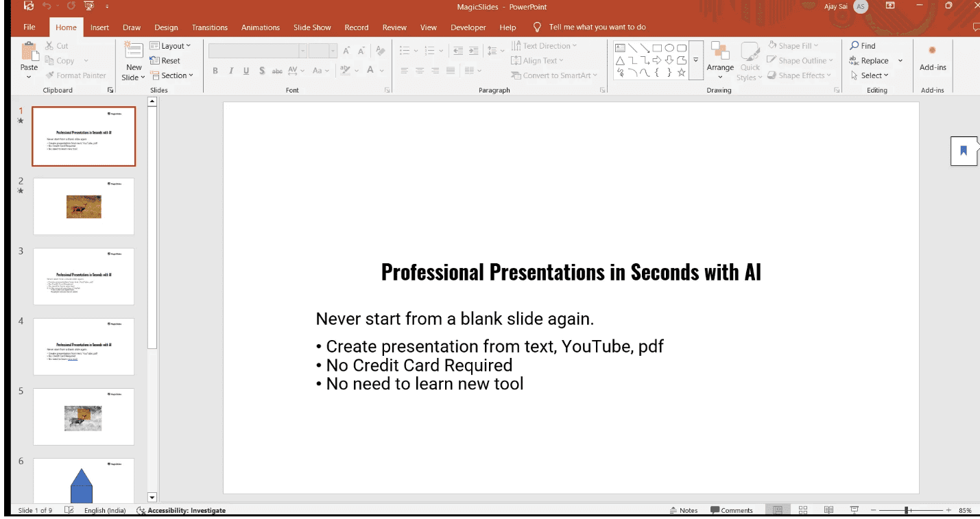Click the Start From Beginning quick access icon

click(x=89, y=6)
